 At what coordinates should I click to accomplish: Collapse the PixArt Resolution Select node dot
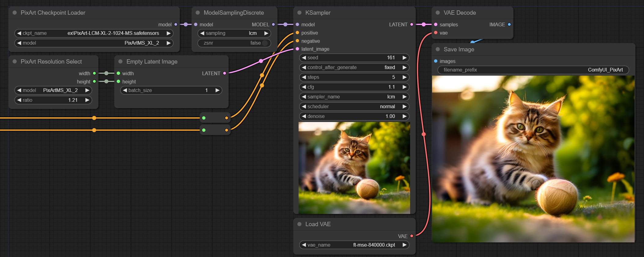click(x=15, y=61)
